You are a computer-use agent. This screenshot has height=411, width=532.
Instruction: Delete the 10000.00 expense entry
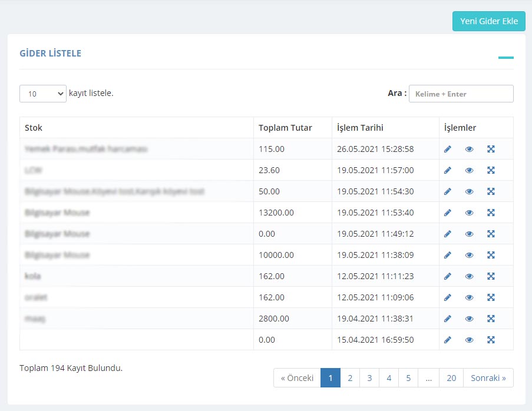491,255
